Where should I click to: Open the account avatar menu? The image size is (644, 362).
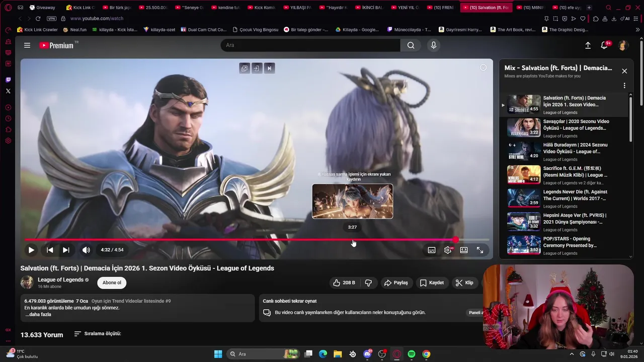point(623,45)
